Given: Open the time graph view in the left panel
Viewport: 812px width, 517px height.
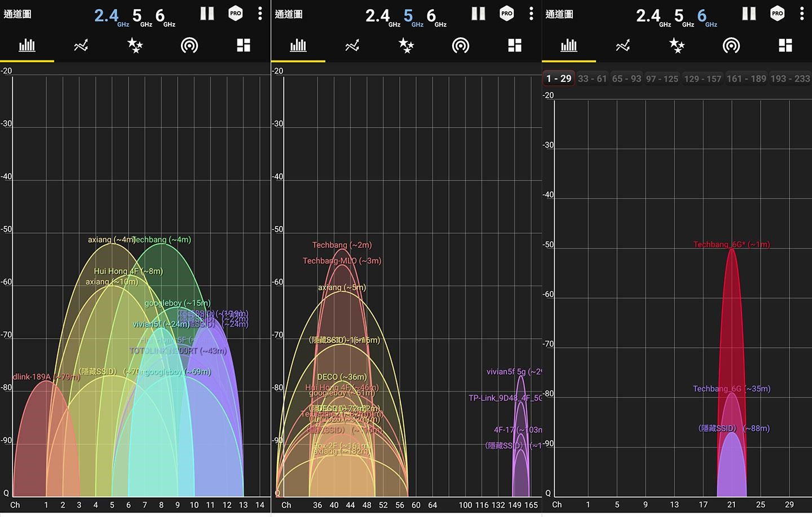Looking at the screenshot, I should point(81,46).
